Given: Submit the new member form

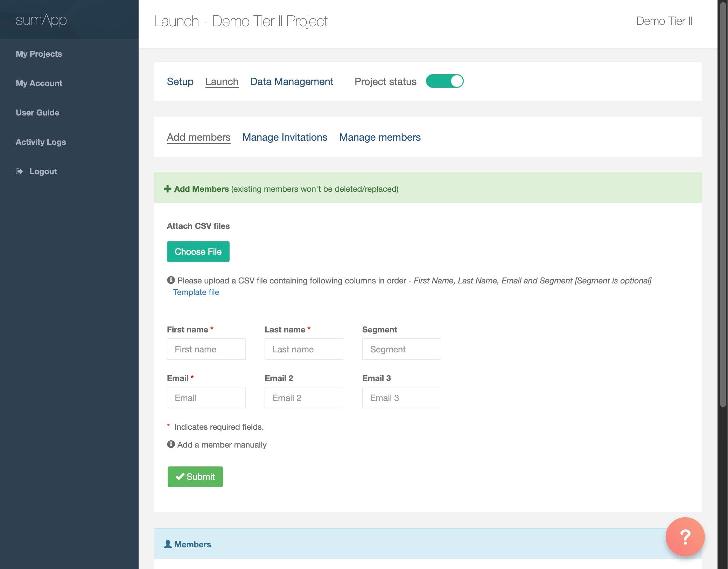Looking at the screenshot, I should coord(195,477).
